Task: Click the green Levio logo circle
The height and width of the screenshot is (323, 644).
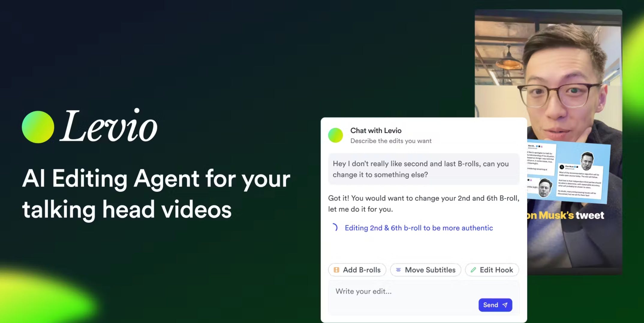Action: click(x=38, y=127)
